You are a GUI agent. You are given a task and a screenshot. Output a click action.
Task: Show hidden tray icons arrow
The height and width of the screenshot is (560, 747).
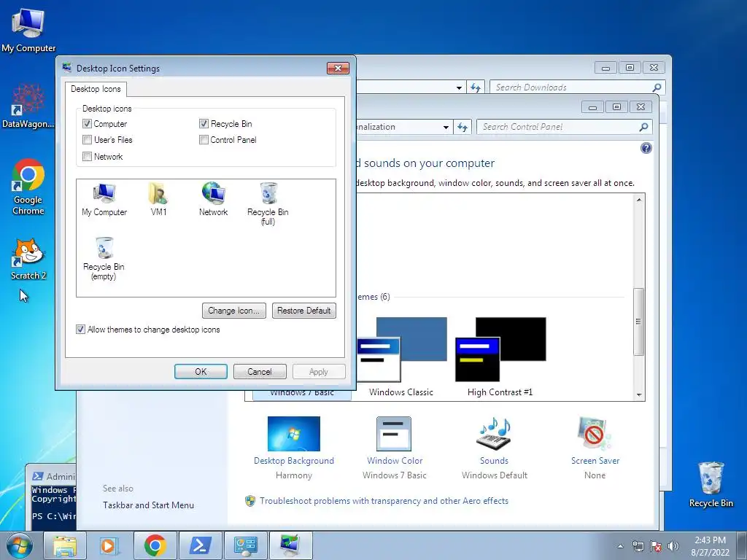coord(620,546)
